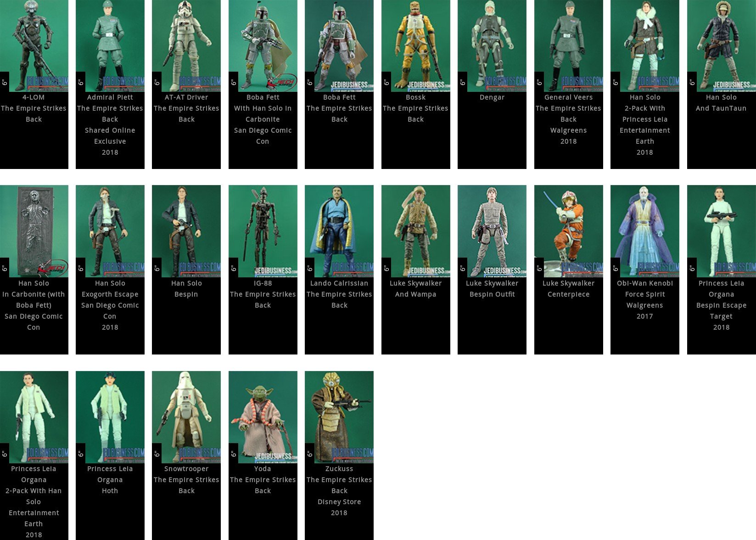Image resolution: width=756 pixels, height=540 pixels.
Task: Click 'Bespin Outfit' caption under Luke Skywalker
Action: click(x=492, y=294)
